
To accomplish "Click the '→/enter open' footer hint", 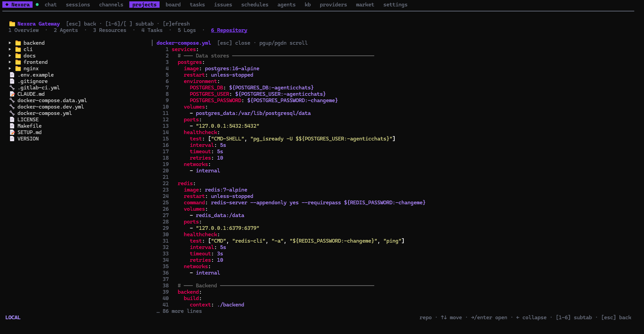I will click(x=489, y=318).
